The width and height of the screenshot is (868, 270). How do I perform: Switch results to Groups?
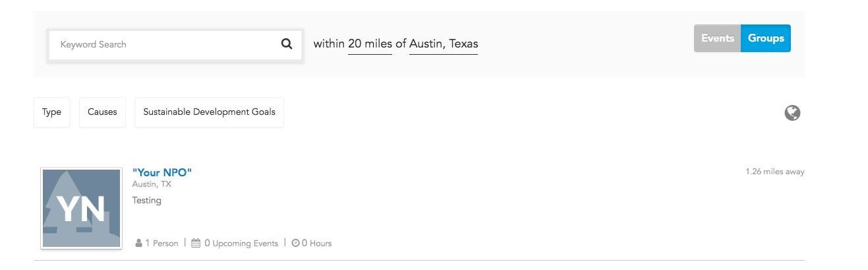766,38
